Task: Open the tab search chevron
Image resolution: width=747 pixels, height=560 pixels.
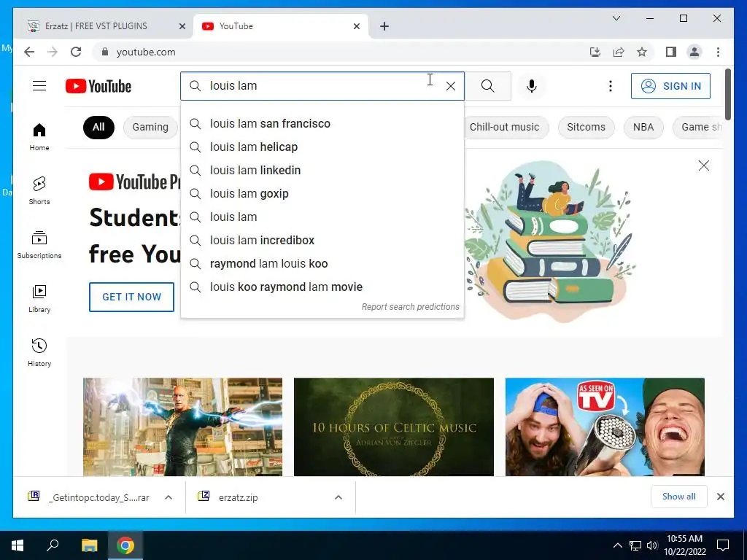Action: [616, 18]
